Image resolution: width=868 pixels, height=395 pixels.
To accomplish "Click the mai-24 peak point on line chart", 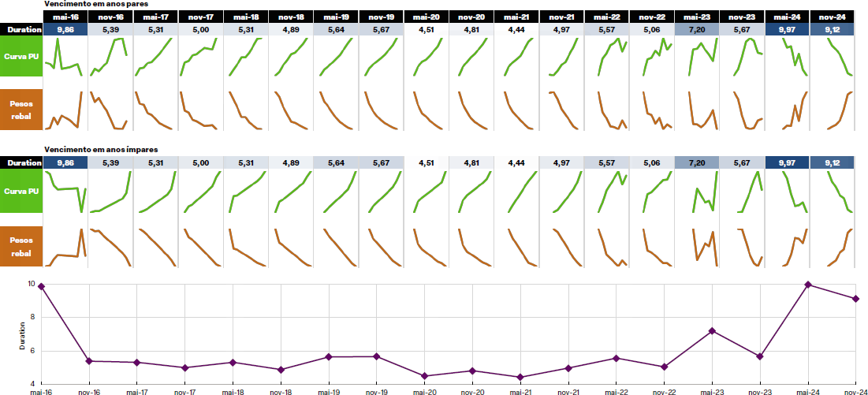I will (x=808, y=285).
